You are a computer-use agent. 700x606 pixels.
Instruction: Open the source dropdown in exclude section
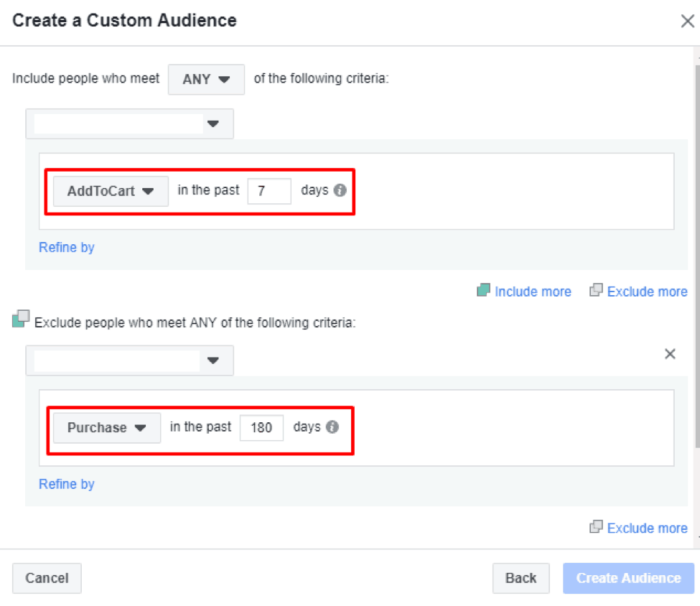pyautogui.click(x=129, y=360)
